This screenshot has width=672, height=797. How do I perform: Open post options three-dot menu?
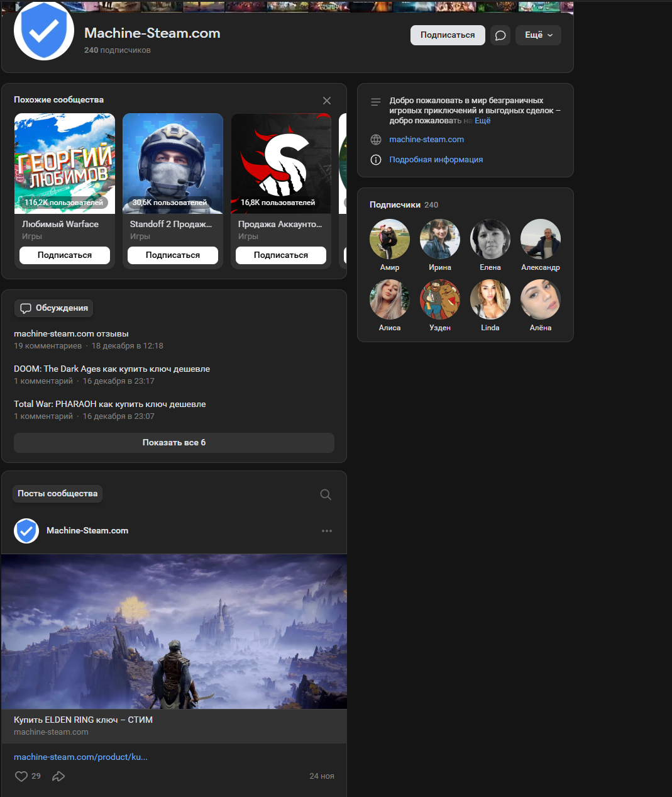pos(327,531)
